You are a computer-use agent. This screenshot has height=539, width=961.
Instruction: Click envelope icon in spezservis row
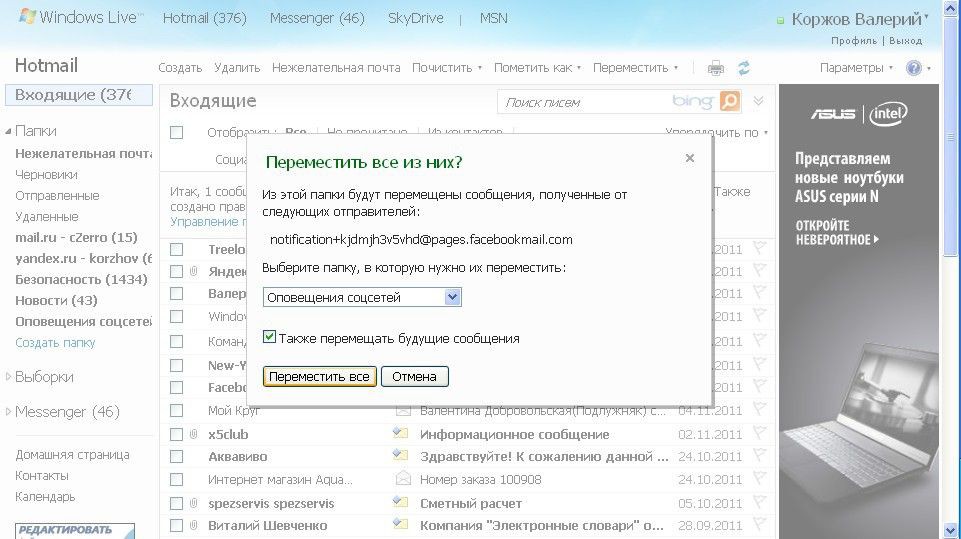tap(400, 502)
